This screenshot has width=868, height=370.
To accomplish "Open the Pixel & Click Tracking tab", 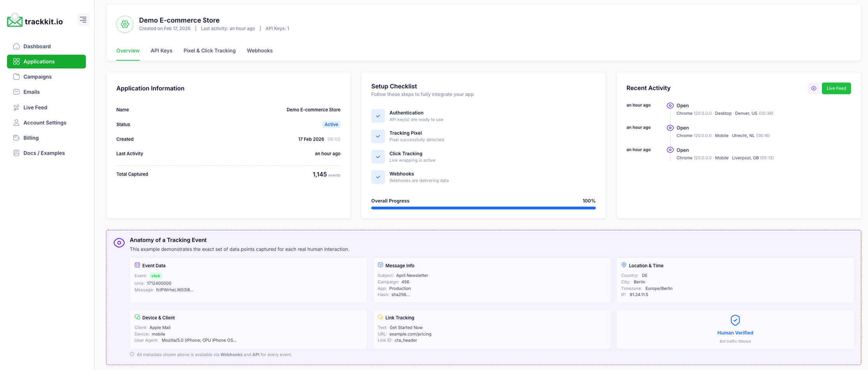I will 210,51.
